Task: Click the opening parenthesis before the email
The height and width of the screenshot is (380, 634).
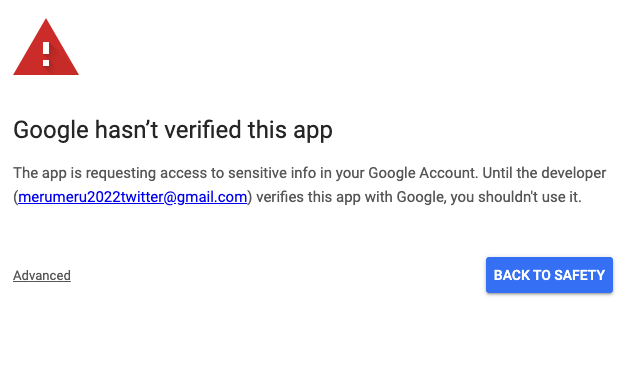Action: 15,197
